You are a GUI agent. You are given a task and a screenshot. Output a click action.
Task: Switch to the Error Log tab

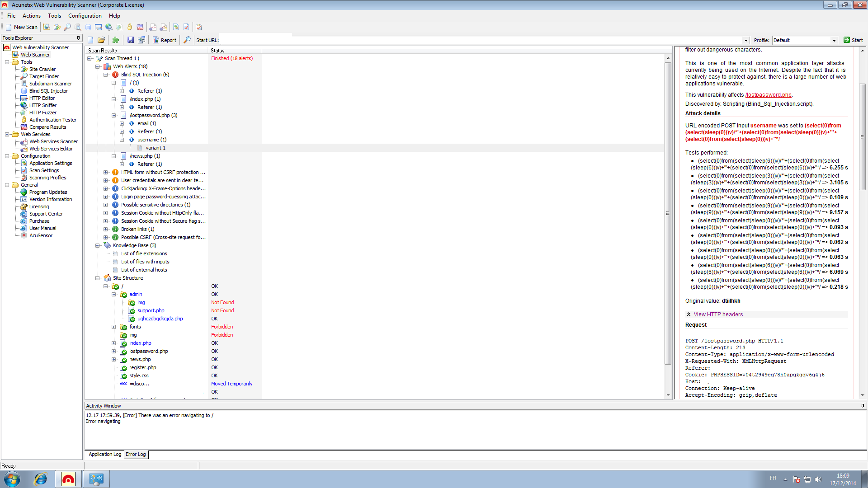pyautogui.click(x=136, y=454)
